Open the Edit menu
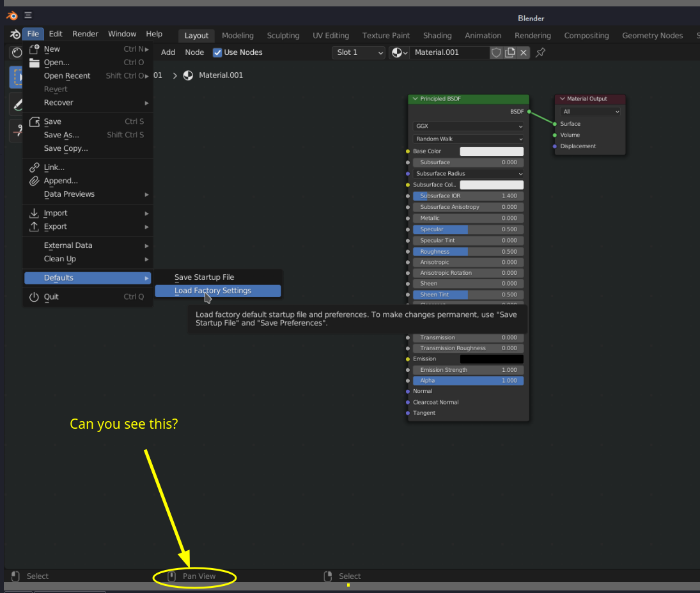This screenshot has width=700, height=593. tap(56, 34)
